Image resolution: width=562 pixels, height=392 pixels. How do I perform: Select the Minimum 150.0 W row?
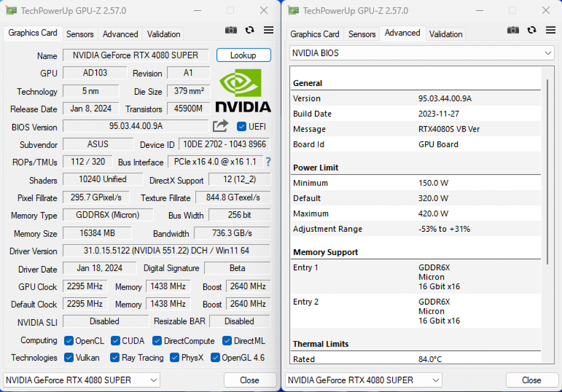point(415,183)
